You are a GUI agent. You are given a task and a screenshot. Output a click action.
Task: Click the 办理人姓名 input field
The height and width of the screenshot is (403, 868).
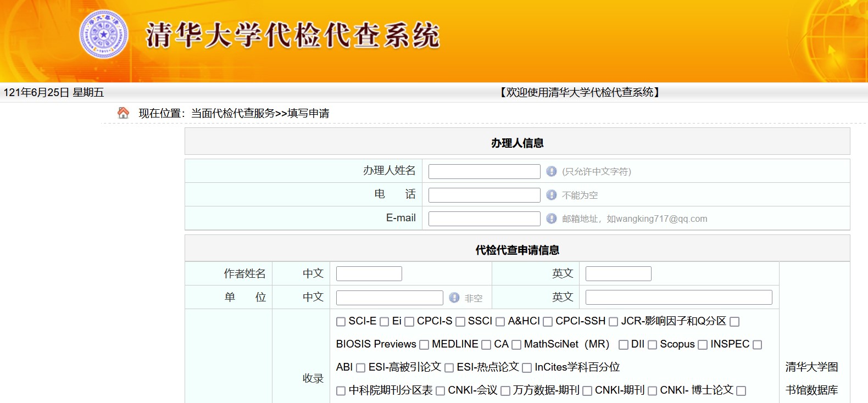484,172
